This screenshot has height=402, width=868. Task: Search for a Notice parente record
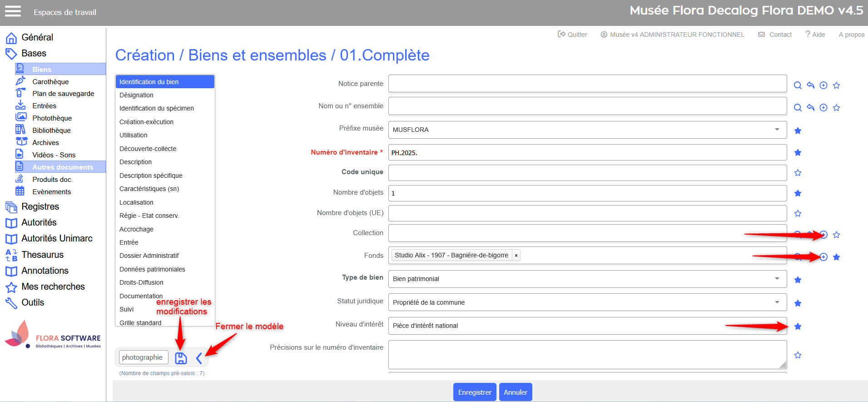tap(798, 85)
